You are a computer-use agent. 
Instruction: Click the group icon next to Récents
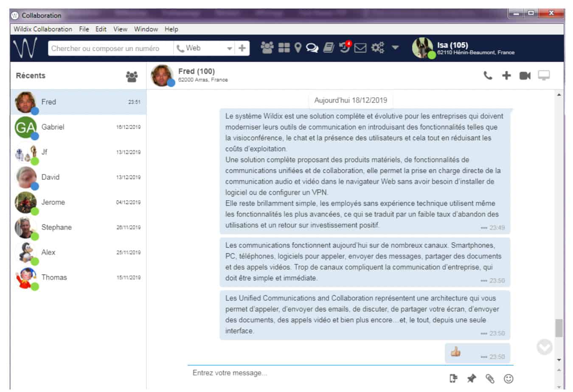132,76
